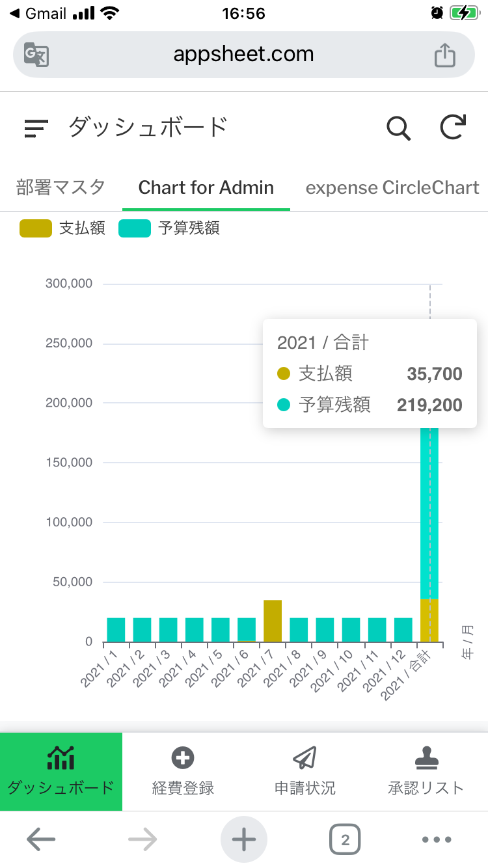The image size is (488, 868).
Task: Open the browser more options menu
Action: tap(437, 839)
